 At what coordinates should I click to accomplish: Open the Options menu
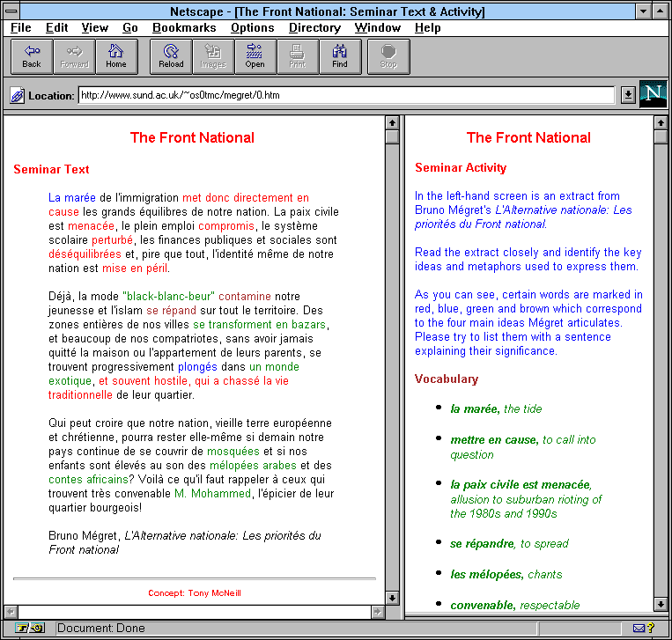click(252, 28)
